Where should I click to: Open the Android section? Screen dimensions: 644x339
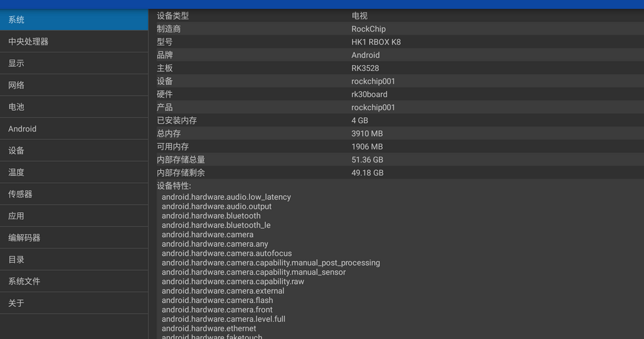(74, 129)
